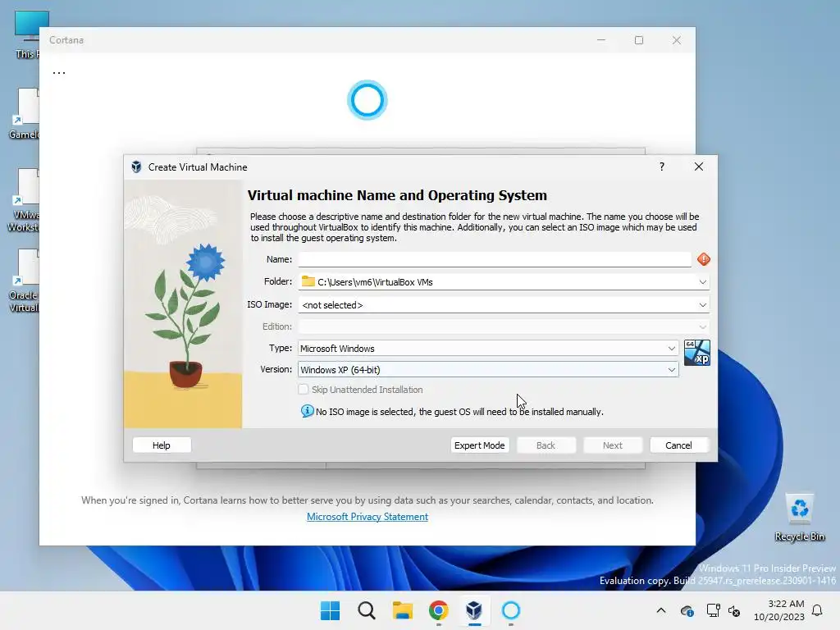This screenshot has width=840, height=630.
Task: Click the Name input field
Action: [x=495, y=259]
